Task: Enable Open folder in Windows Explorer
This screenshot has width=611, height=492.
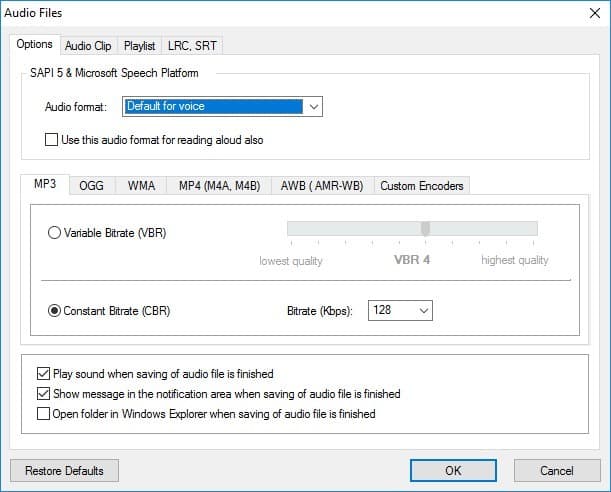Action: (43, 413)
